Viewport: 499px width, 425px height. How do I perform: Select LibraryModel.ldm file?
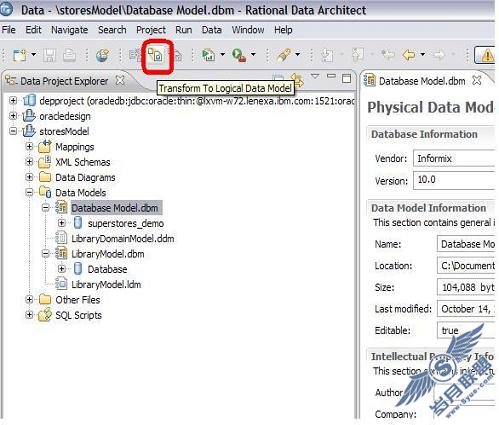point(106,285)
